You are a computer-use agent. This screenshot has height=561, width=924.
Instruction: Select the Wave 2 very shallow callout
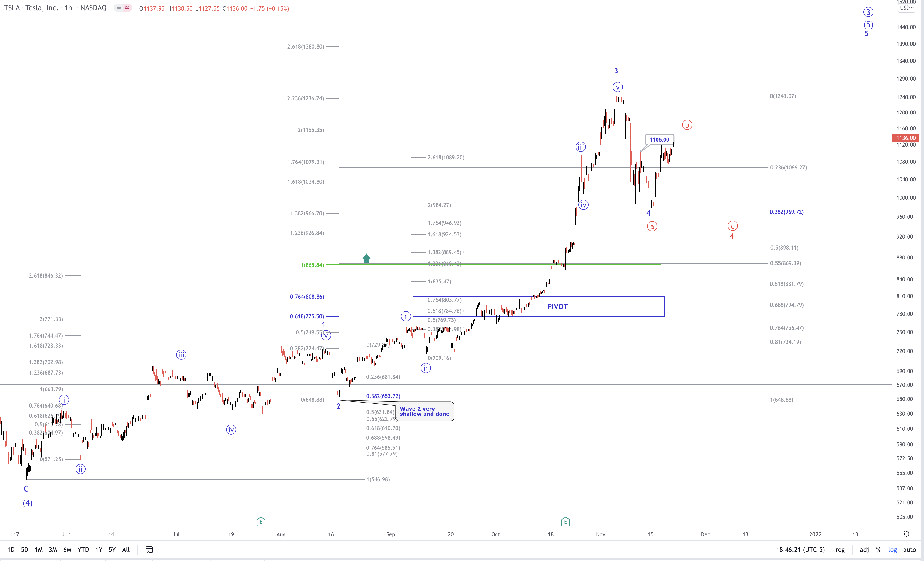[x=424, y=411]
